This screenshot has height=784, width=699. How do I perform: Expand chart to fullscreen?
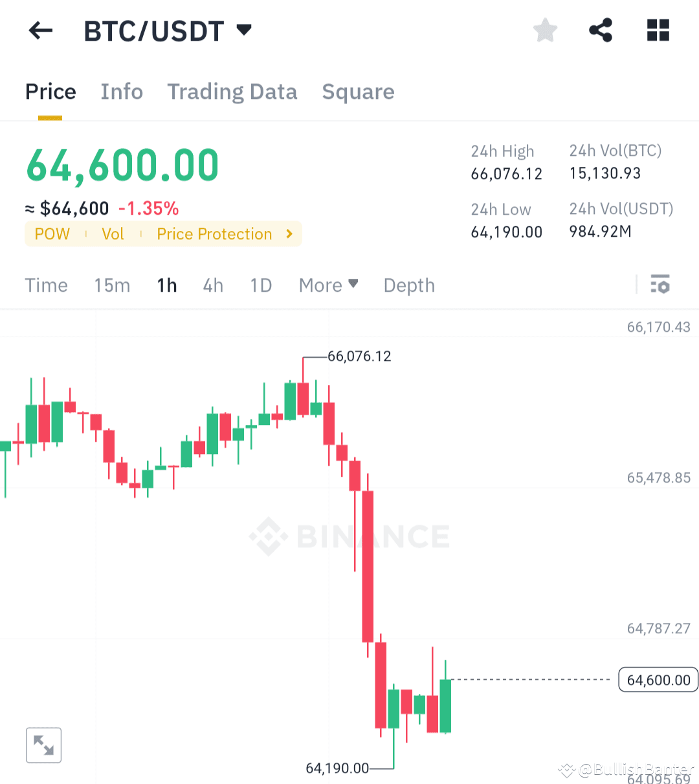click(43, 745)
